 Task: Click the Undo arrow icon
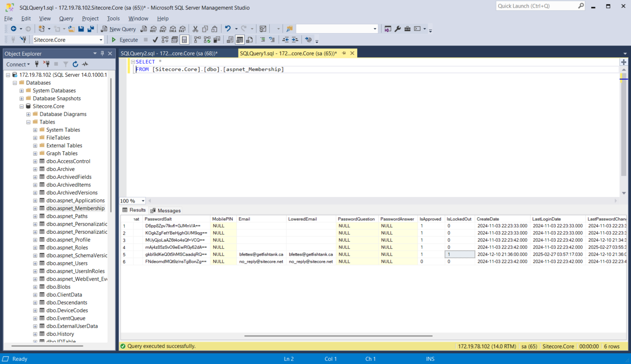(x=228, y=29)
